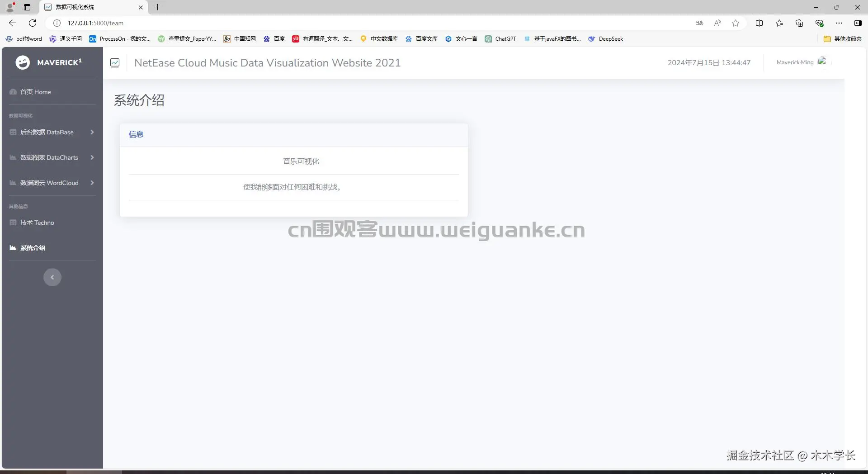
Task: Click the 数据词云 WordCloud chart icon
Action: (x=13, y=183)
